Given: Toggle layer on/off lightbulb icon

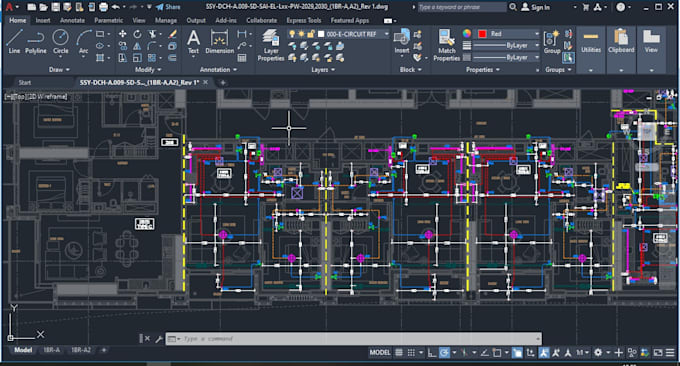Looking at the screenshot, I should 292,34.
